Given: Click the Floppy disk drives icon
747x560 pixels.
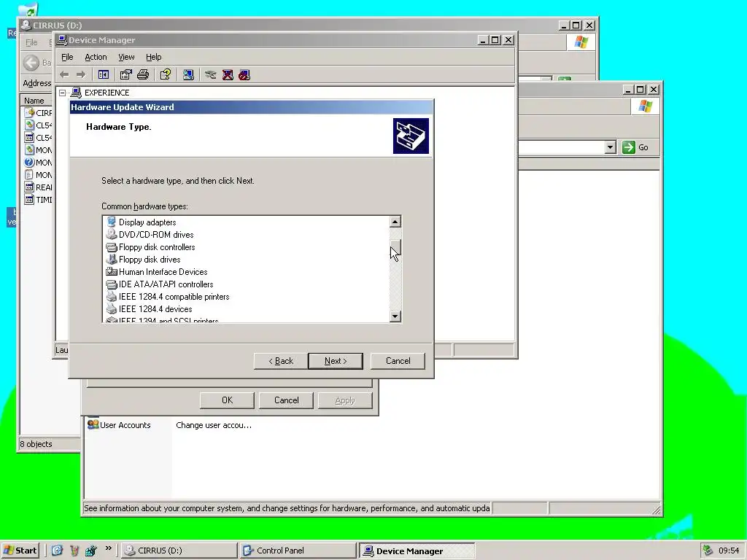Looking at the screenshot, I should 112,259.
